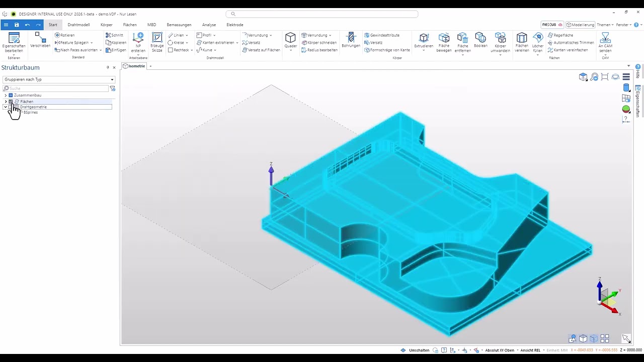Expand the Flächen tree node
The height and width of the screenshot is (362, 644).
(6, 102)
